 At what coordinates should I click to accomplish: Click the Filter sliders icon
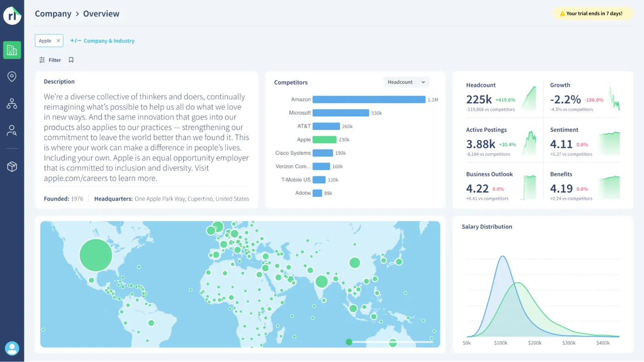42,60
